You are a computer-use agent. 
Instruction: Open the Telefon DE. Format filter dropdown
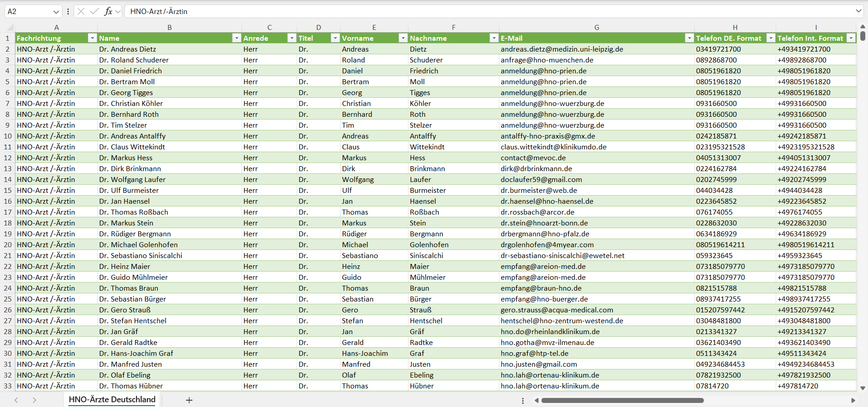[770, 38]
